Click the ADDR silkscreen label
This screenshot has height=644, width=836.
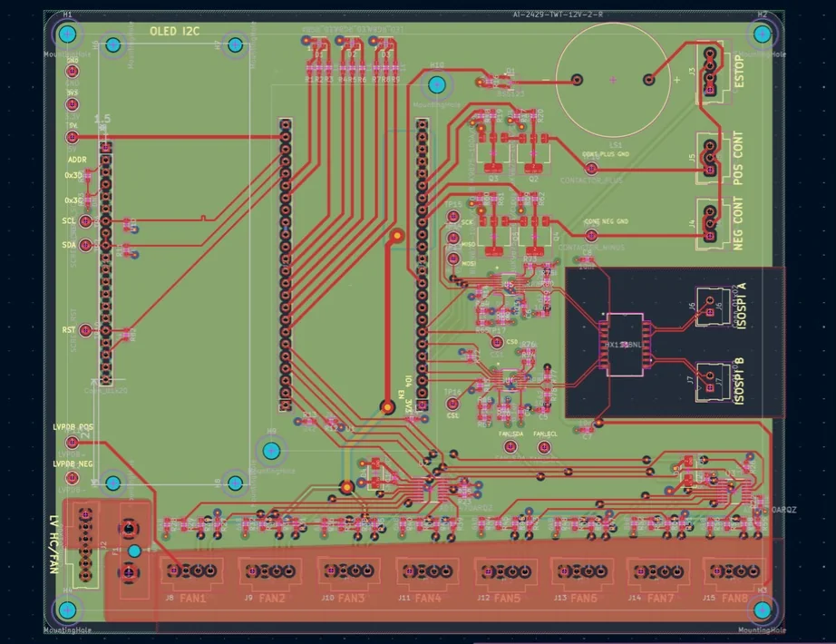(77, 160)
